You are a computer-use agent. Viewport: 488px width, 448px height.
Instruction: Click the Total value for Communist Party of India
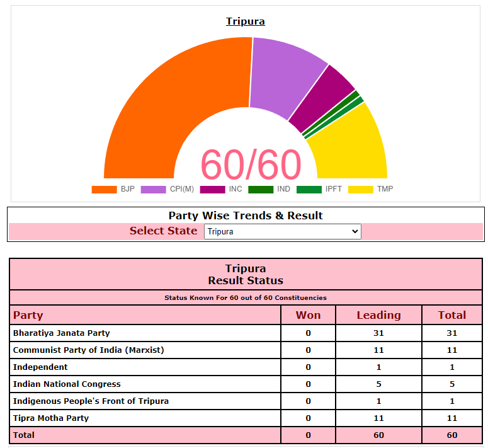tap(452, 350)
